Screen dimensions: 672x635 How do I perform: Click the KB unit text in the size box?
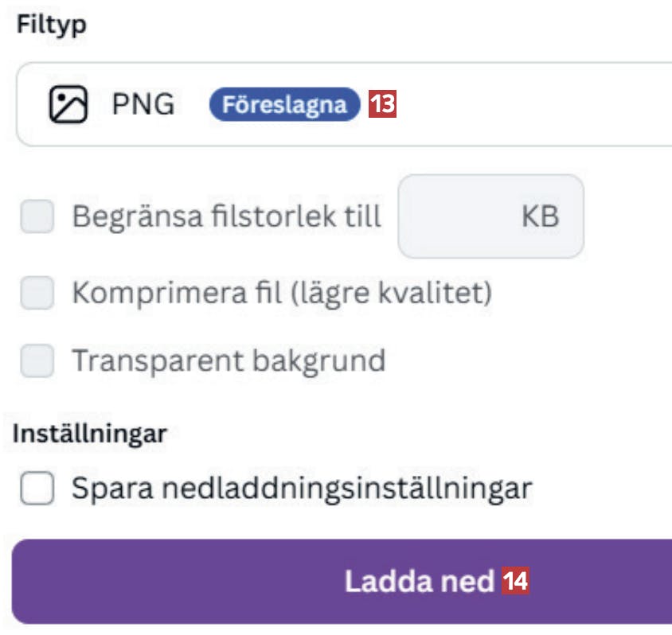(x=540, y=216)
